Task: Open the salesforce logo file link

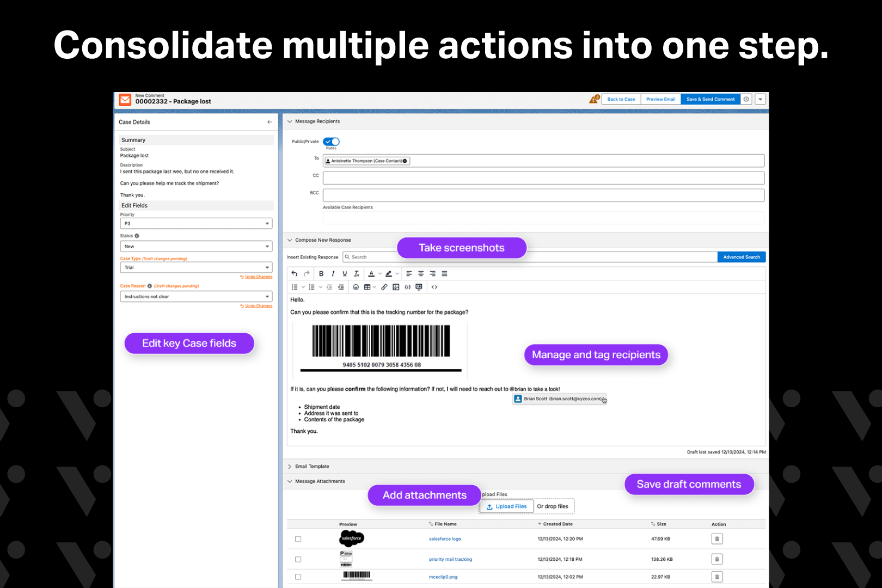Action: (x=445, y=539)
